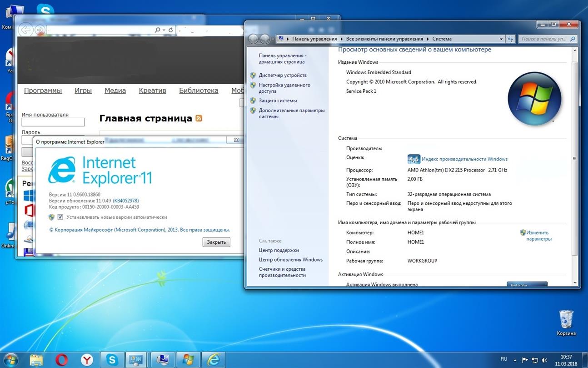Image resolution: width=588 pixels, height=368 pixels.
Task: Click the Windows flag taskbar icon
Action: [x=188, y=360]
